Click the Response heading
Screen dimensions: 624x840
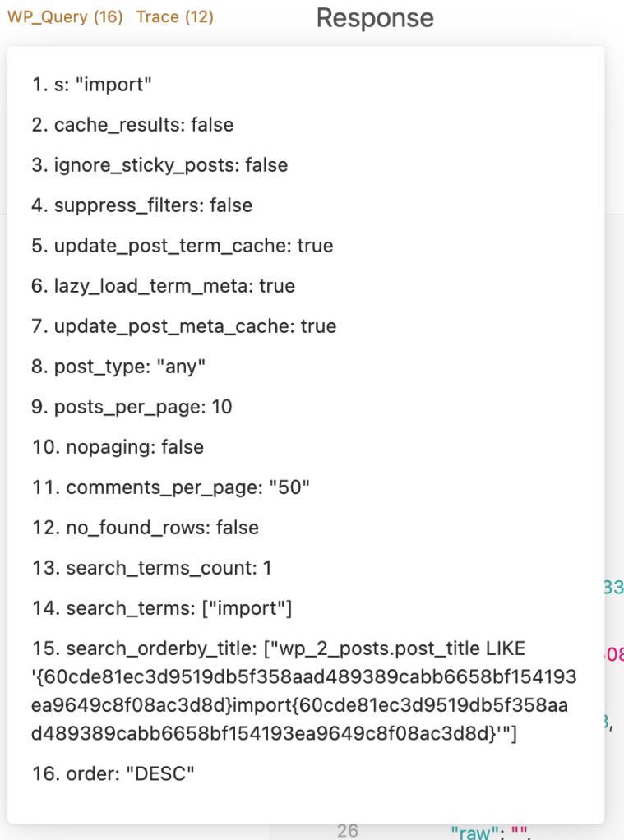(375, 18)
